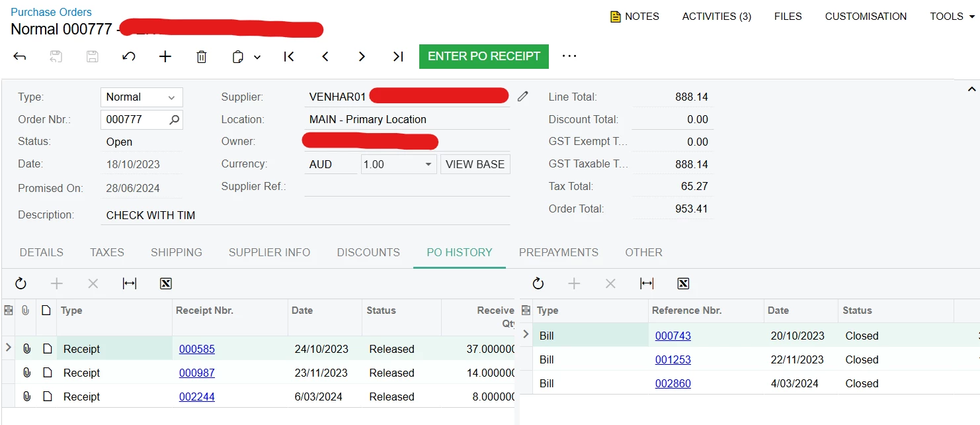Open receipt link 000987
The image size is (980, 425).
coord(197,373)
